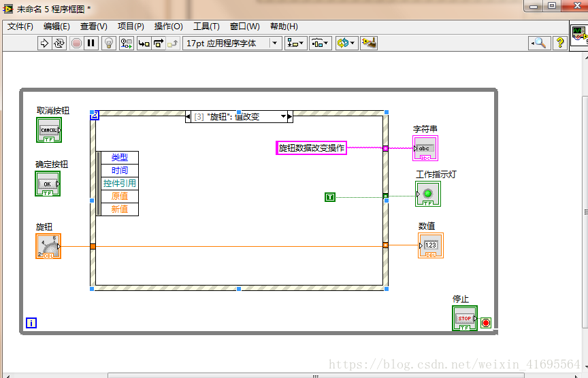Click the Clean Up Diagram icon
Viewport: 588px width, 378px height.
tap(369, 43)
